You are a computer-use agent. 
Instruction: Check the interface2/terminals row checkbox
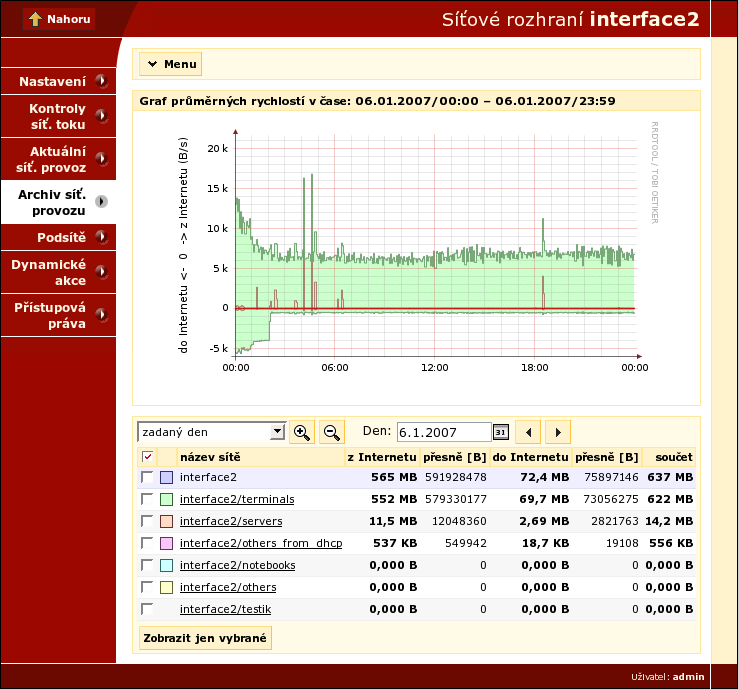(147, 499)
